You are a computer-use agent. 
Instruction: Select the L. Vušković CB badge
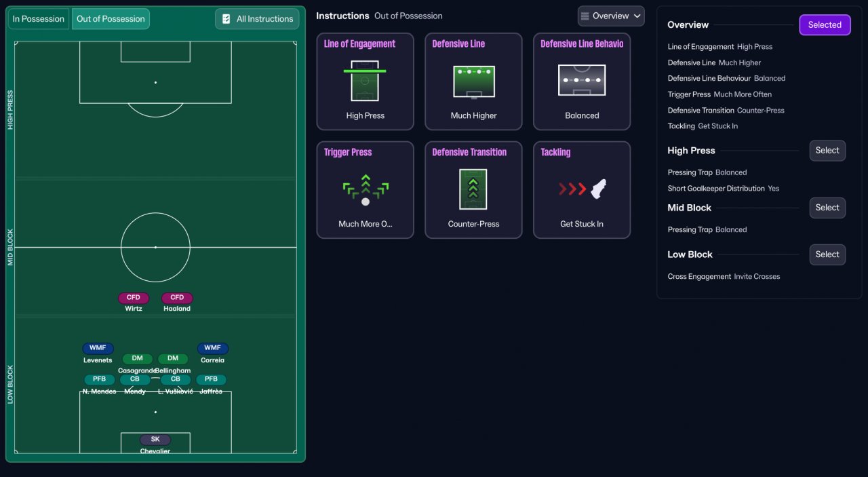pos(176,380)
